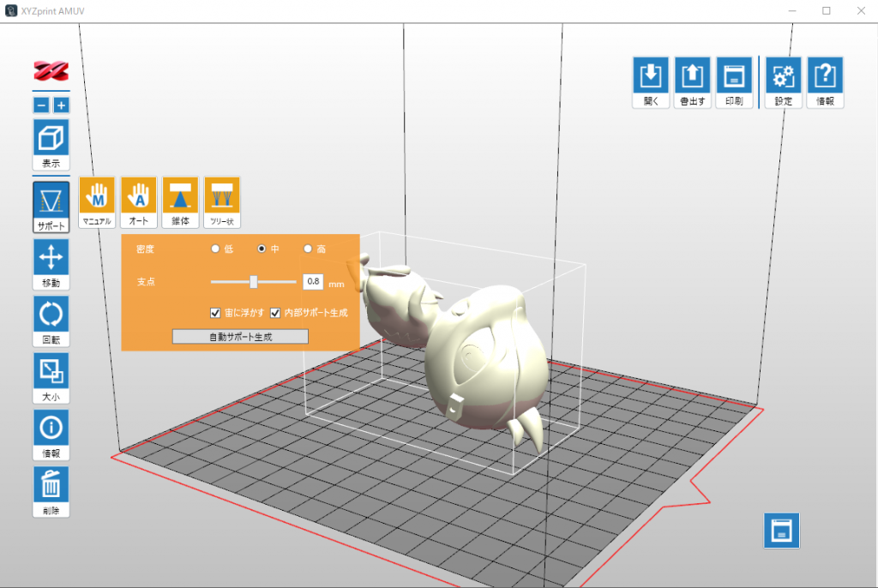Click the 削除 delete trash icon
The image size is (878, 588).
pos(51,492)
